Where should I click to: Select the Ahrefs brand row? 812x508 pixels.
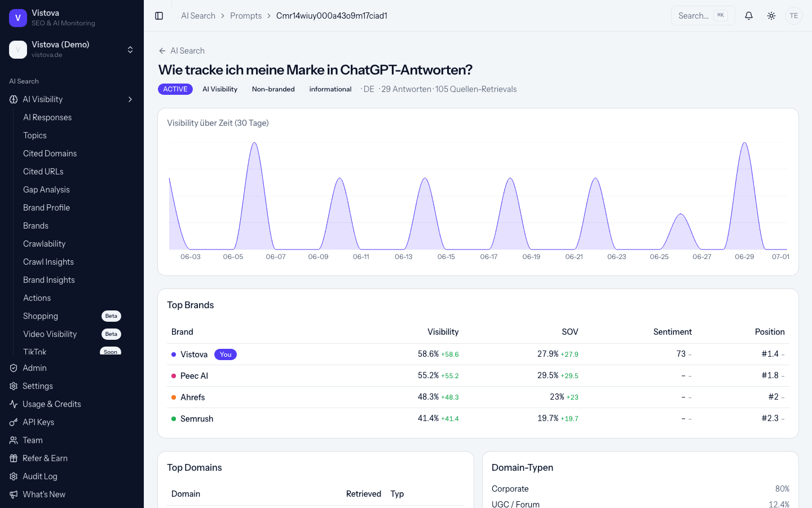[478, 397]
